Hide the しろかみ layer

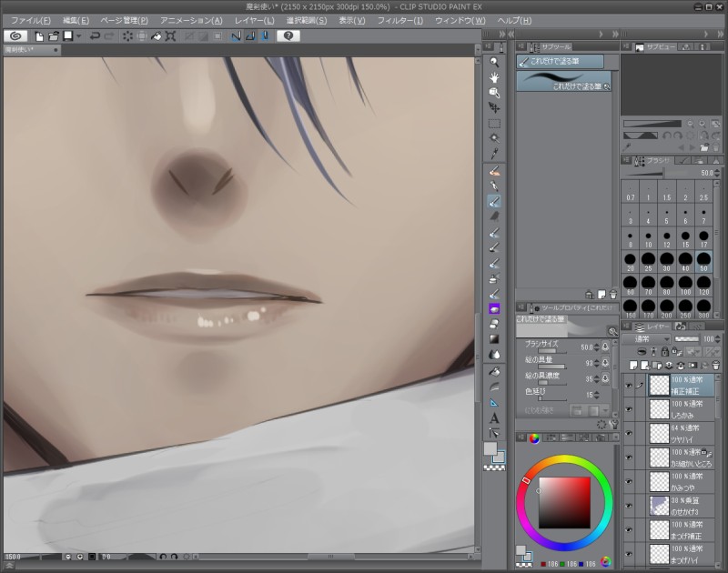[x=629, y=409]
